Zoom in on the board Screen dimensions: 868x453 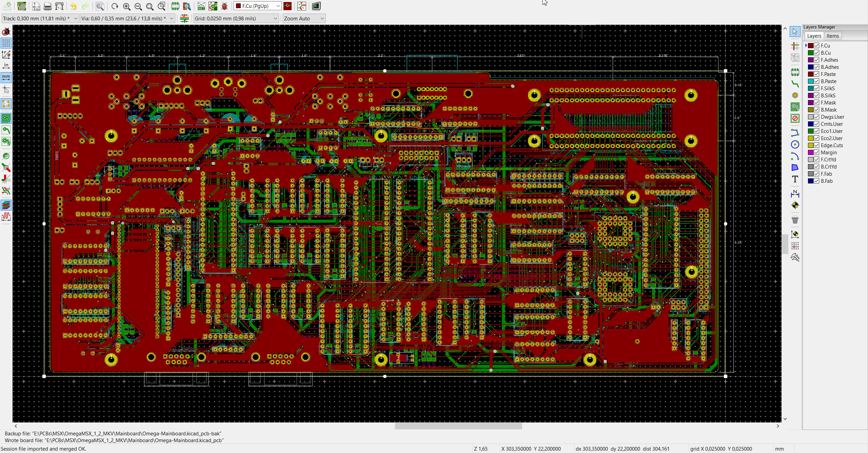[x=126, y=6]
